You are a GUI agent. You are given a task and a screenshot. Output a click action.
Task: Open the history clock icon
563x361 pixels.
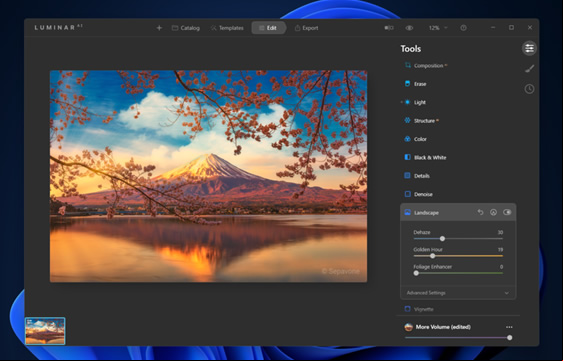[x=529, y=89]
